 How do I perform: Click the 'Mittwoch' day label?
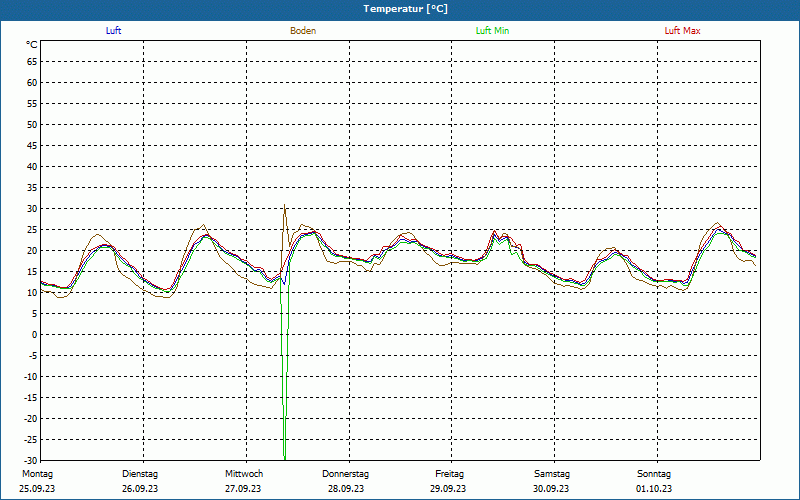click(244, 474)
